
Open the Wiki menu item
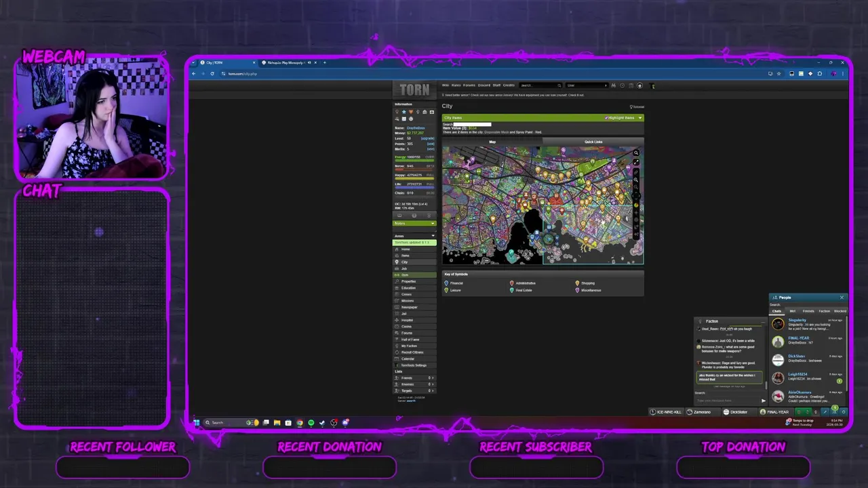coord(446,85)
